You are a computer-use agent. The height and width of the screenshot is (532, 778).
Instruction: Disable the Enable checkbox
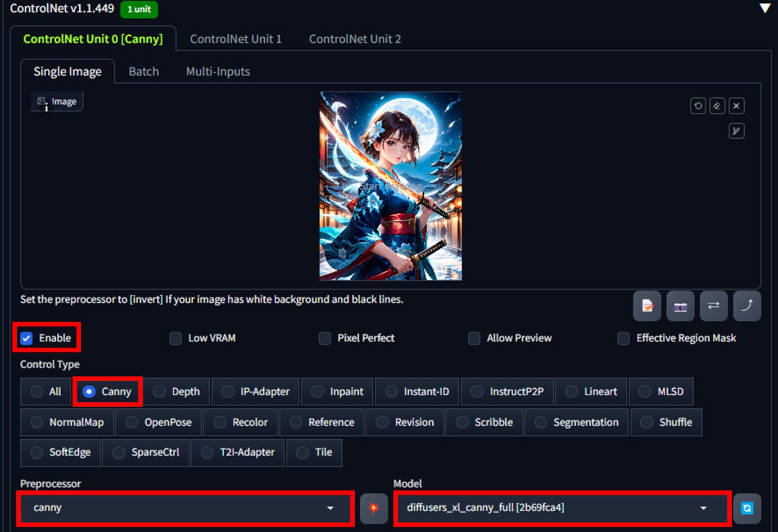click(x=26, y=338)
